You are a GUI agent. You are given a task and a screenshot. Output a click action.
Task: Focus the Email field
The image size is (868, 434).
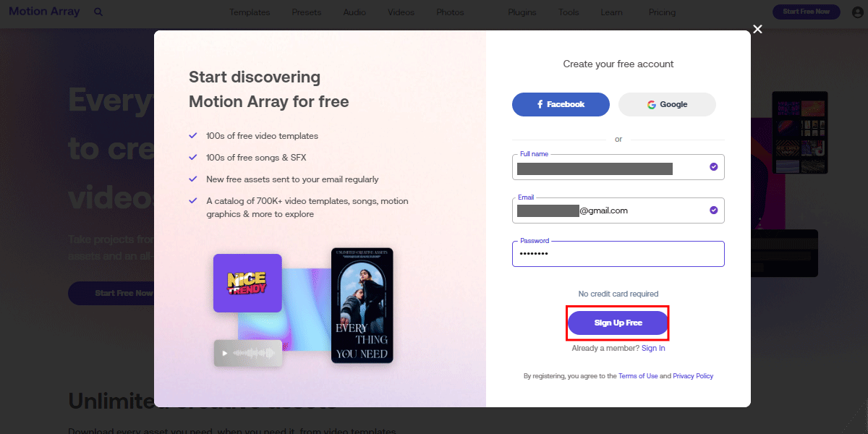tap(618, 210)
